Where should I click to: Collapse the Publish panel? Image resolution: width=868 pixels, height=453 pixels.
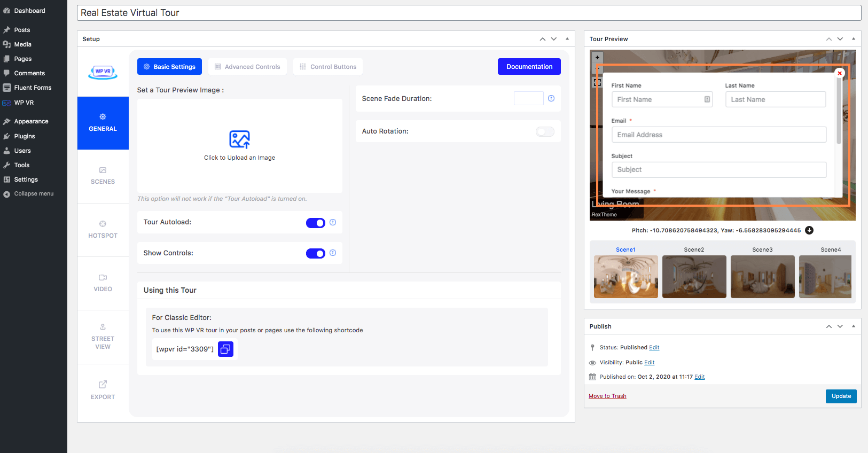pos(854,326)
